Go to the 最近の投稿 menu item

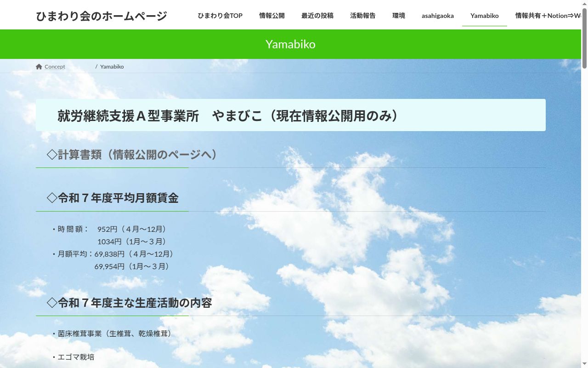(317, 16)
